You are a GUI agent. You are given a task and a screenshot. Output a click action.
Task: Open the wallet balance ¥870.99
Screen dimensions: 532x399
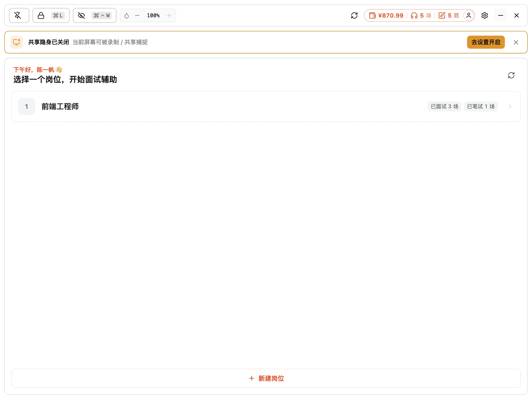click(x=386, y=15)
